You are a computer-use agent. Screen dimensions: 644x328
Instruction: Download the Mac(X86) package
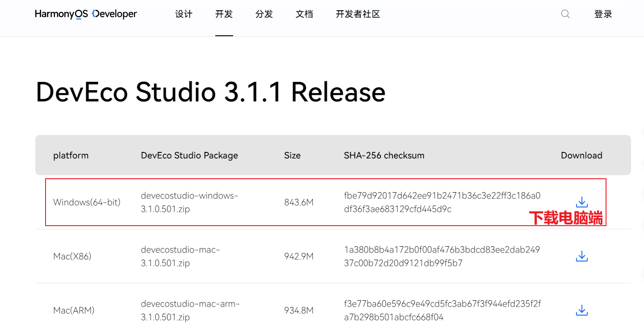click(581, 256)
